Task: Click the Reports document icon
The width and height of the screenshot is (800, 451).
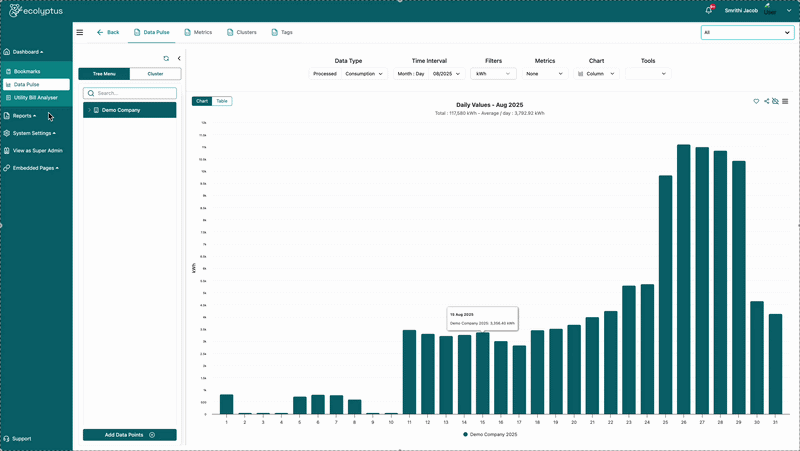Action: 7,116
